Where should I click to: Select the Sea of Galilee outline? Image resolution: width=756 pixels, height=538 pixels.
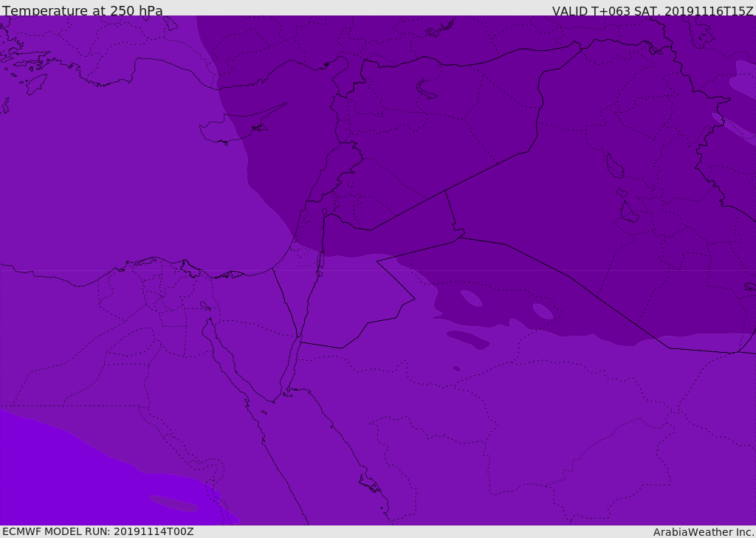[x=324, y=212]
